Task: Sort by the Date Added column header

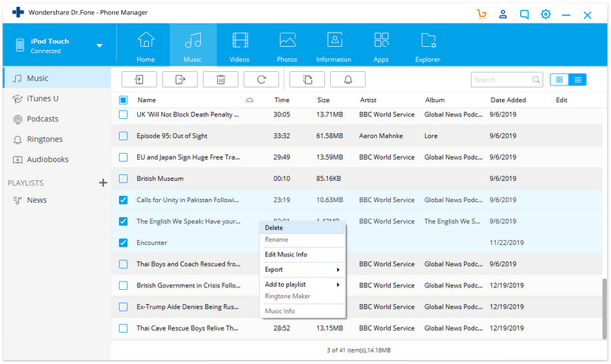Action: (508, 100)
